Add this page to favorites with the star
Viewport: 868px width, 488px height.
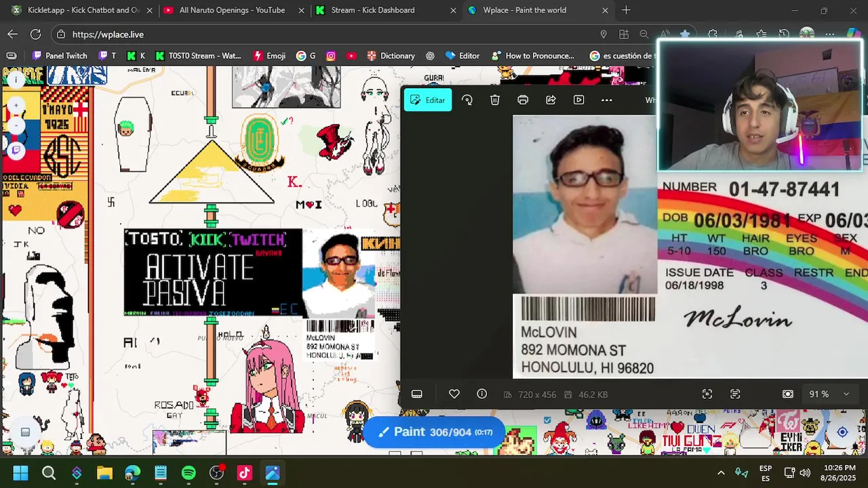click(x=685, y=34)
